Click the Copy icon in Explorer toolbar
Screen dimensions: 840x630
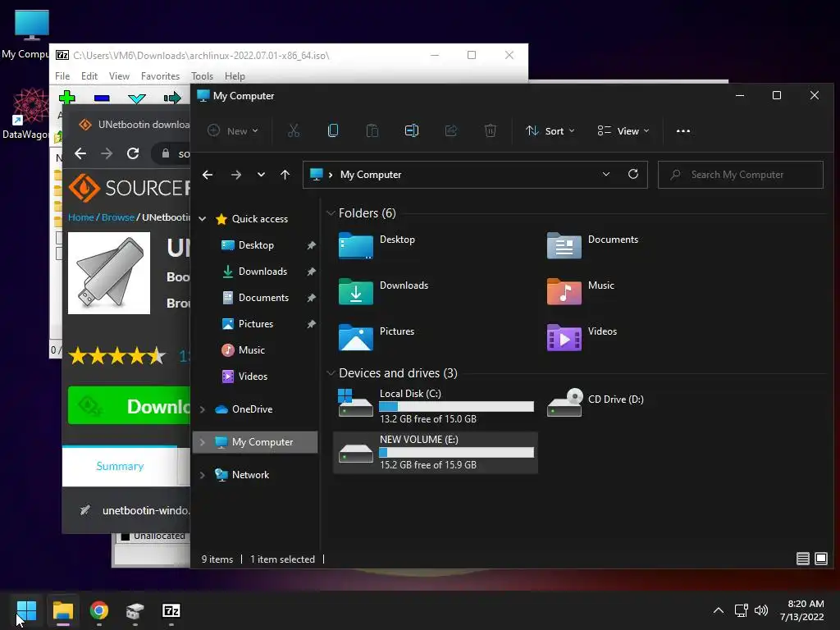point(333,130)
